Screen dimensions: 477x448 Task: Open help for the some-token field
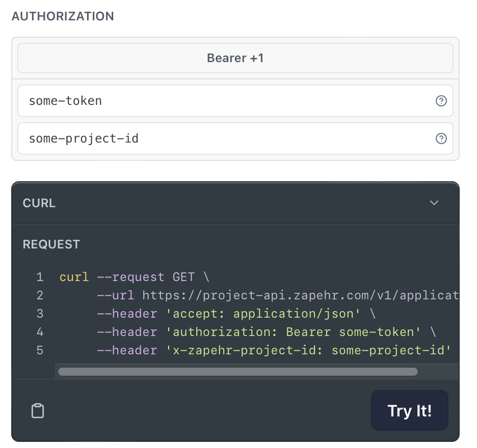(441, 101)
